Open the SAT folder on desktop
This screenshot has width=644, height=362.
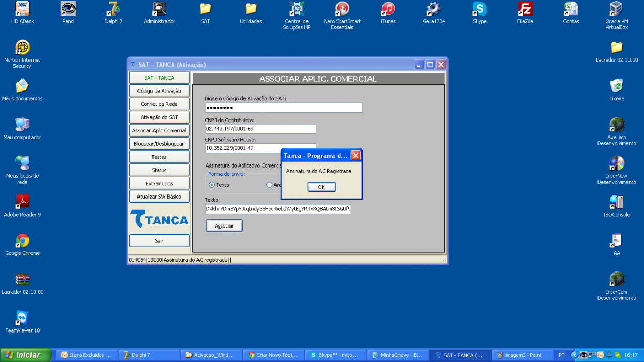[205, 9]
